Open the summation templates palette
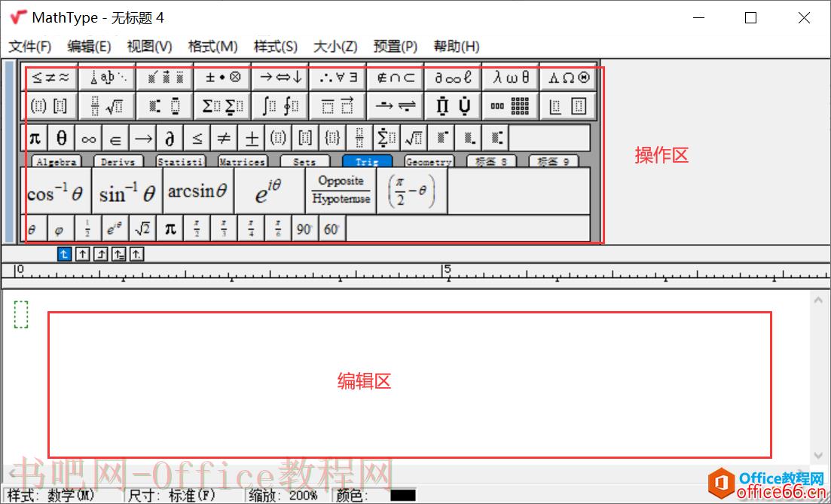This screenshot has height=504, width=831. (224, 106)
